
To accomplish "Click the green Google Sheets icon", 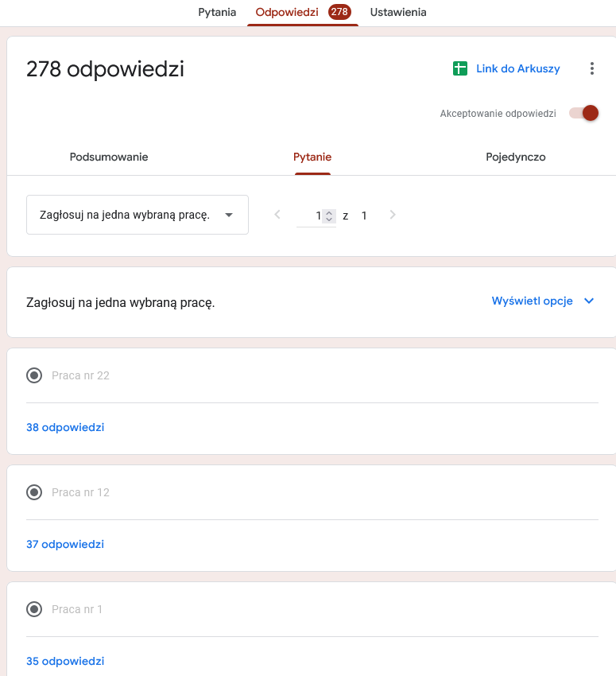I will pos(460,69).
